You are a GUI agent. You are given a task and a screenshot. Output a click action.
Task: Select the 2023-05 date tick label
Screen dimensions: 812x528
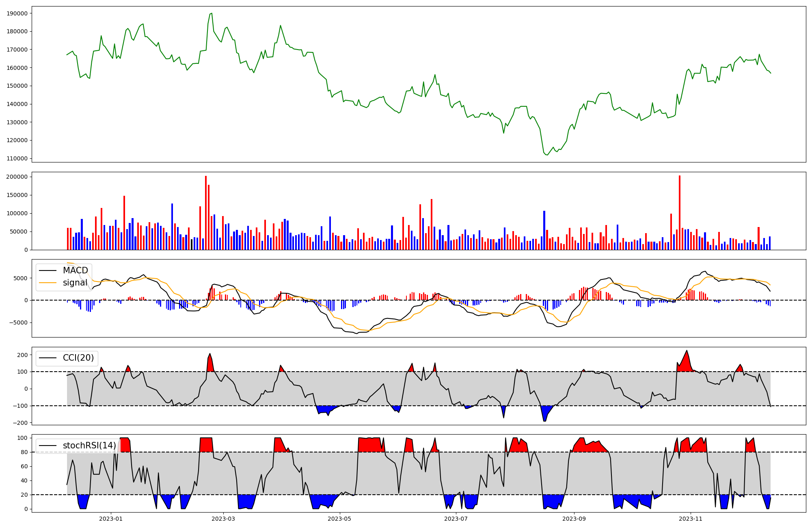coord(339,519)
